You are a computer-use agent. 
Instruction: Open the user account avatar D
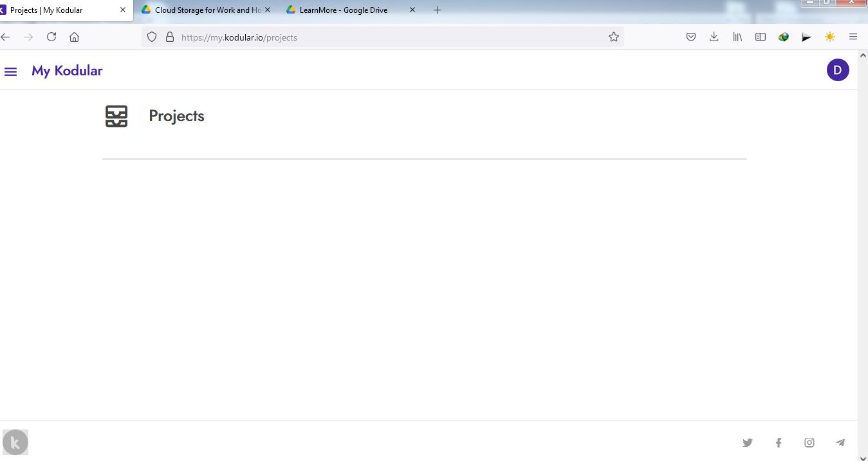[838, 70]
